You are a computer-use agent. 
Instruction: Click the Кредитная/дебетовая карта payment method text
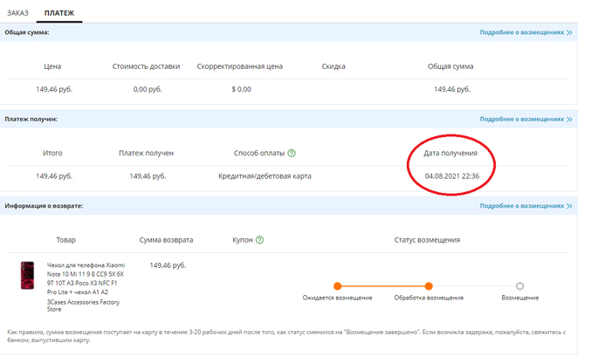264,176
